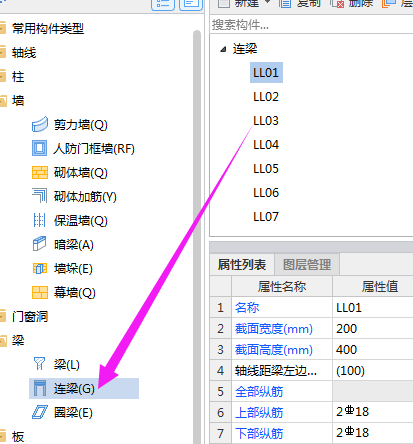Click the navigation tree vertical scrollbar

pyautogui.click(x=197, y=237)
